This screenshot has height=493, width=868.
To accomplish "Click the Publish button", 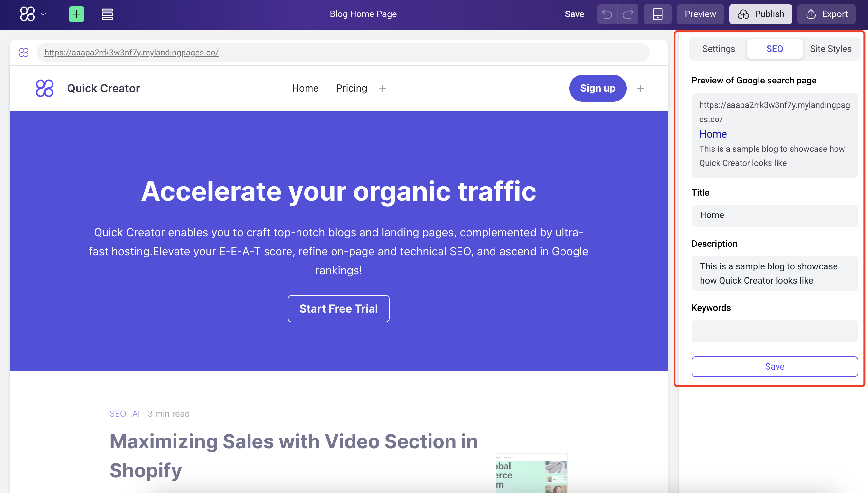I will point(760,14).
